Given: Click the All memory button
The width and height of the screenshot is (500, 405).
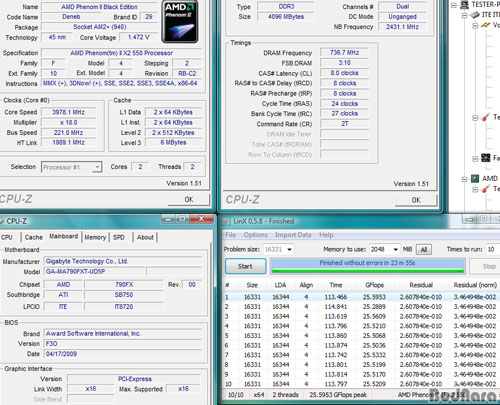Looking at the screenshot, I should pyautogui.click(x=424, y=250).
